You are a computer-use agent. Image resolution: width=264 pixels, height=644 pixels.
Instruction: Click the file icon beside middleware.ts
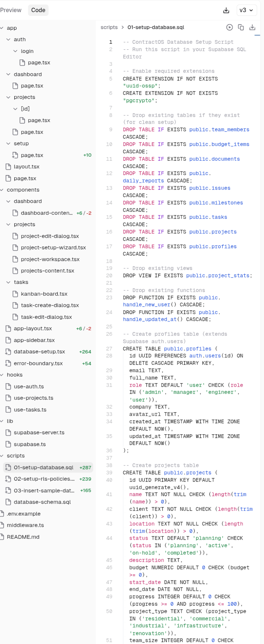[2, 525]
